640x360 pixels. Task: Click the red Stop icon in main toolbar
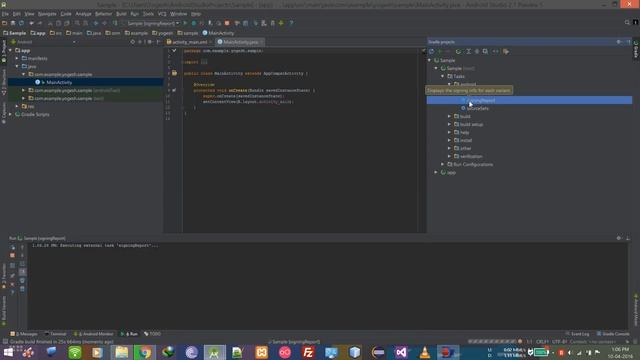pos(227,23)
